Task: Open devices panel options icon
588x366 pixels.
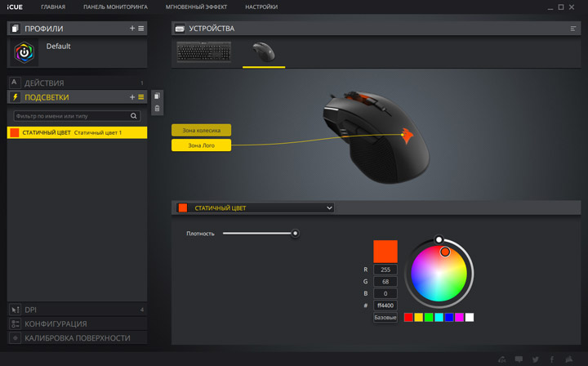Action: coord(573,29)
